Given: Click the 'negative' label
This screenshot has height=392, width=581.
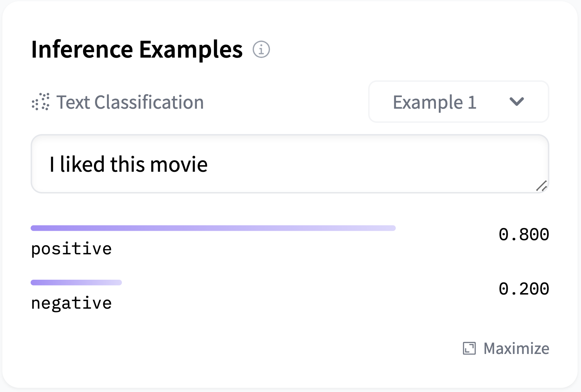Looking at the screenshot, I should [71, 303].
